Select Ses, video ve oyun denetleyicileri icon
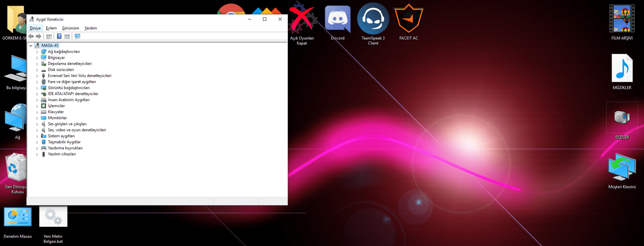Image resolution: width=644 pixels, height=246 pixels. tap(43, 130)
